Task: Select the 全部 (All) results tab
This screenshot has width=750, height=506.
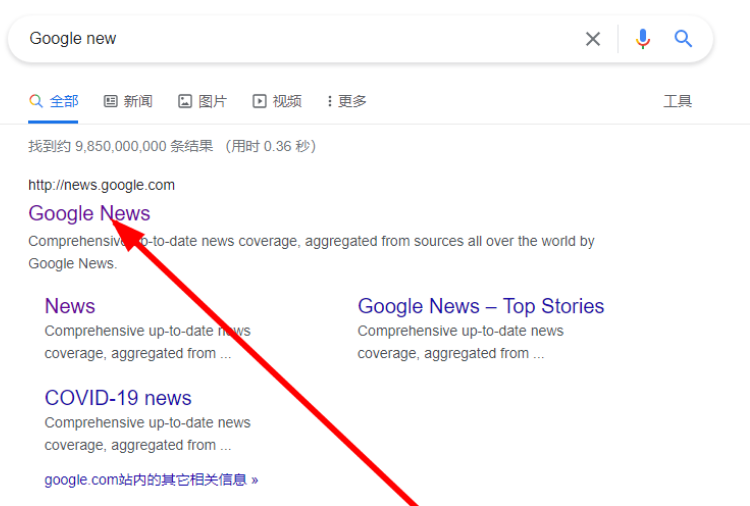Action: pos(53,101)
